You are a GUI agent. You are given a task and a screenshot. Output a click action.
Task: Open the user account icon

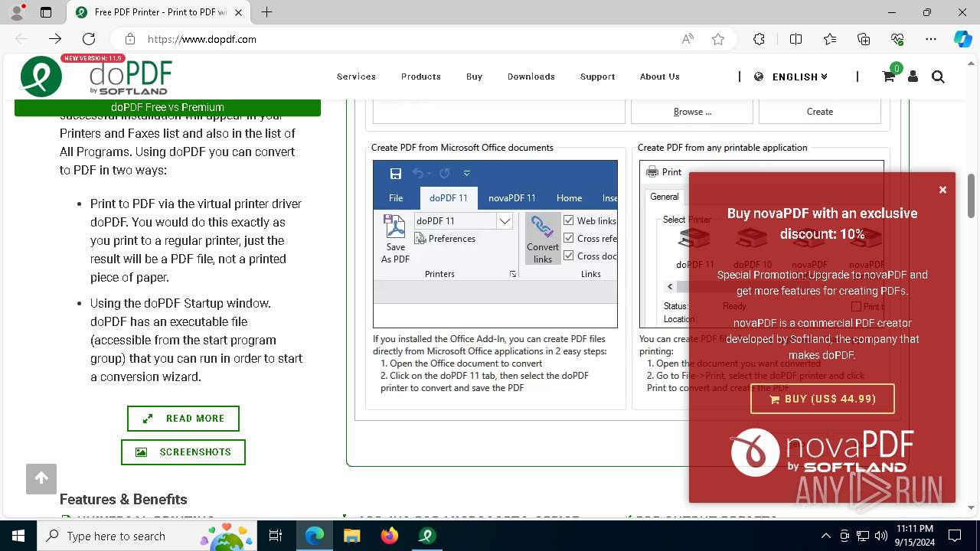pos(913,77)
